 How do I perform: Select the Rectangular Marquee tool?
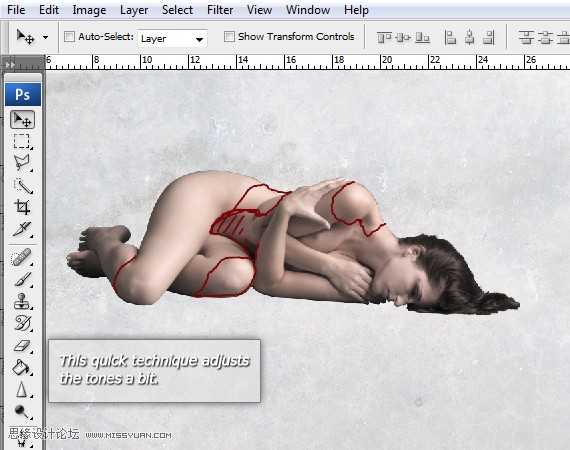click(x=22, y=141)
